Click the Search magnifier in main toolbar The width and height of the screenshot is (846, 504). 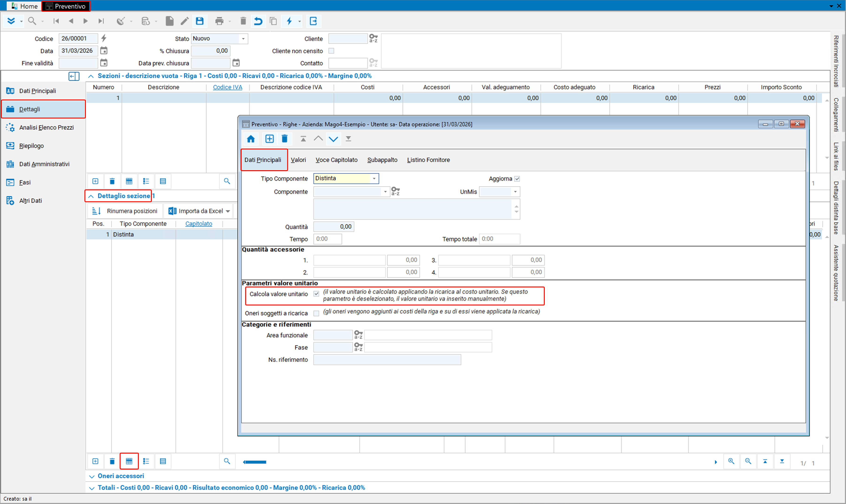[x=32, y=21]
